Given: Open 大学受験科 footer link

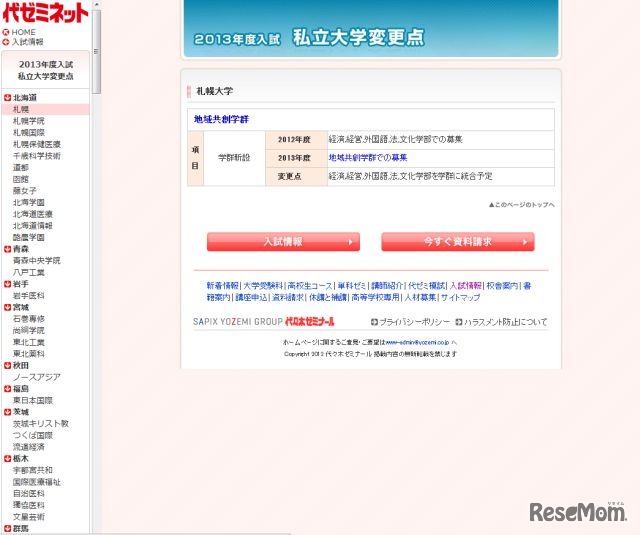Looking at the screenshot, I should point(263,286).
